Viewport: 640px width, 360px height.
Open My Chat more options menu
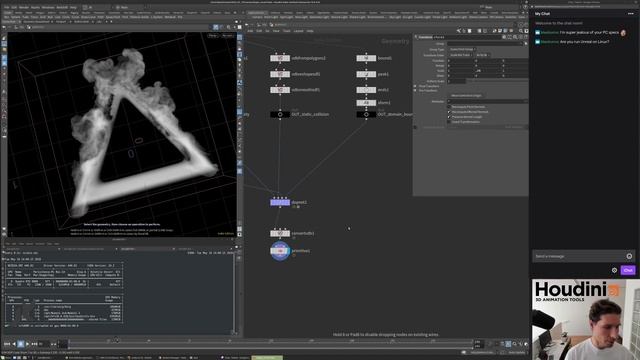(x=631, y=13)
